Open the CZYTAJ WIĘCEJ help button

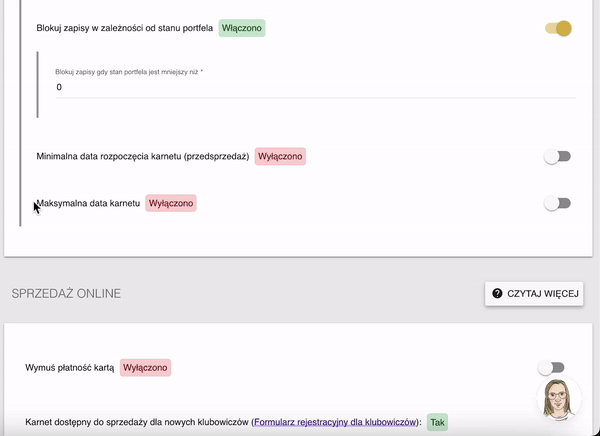tap(534, 294)
